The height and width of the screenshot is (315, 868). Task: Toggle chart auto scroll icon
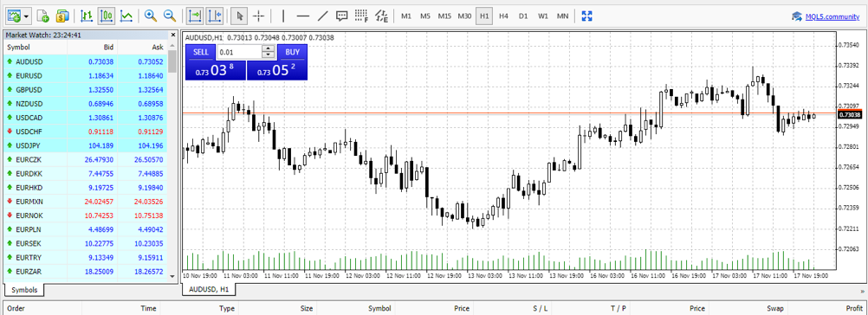click(195, 16)
